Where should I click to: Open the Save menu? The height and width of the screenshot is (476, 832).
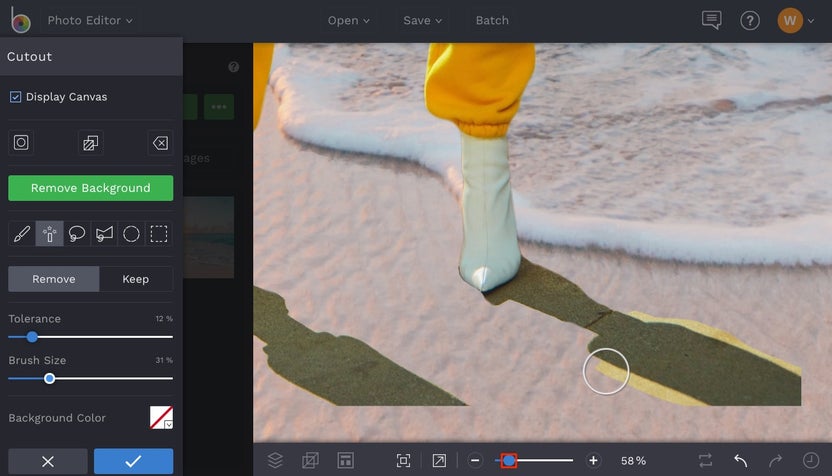(422, 20)
